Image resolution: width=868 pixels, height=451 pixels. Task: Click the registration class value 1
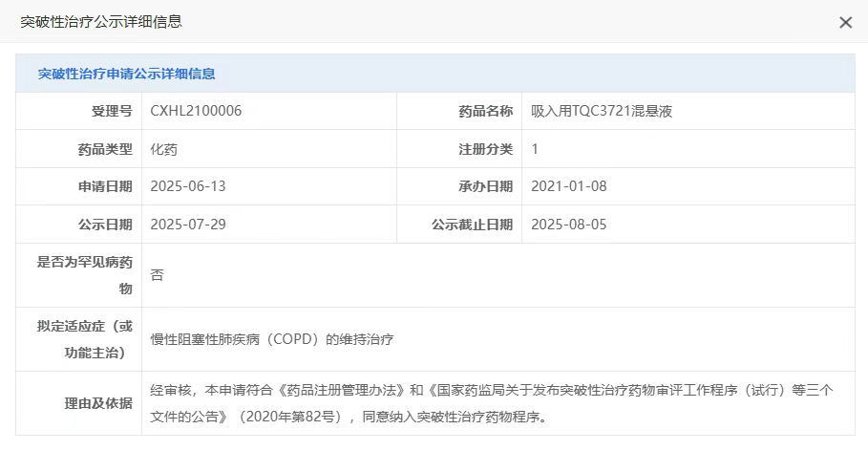tap(536, 149)
